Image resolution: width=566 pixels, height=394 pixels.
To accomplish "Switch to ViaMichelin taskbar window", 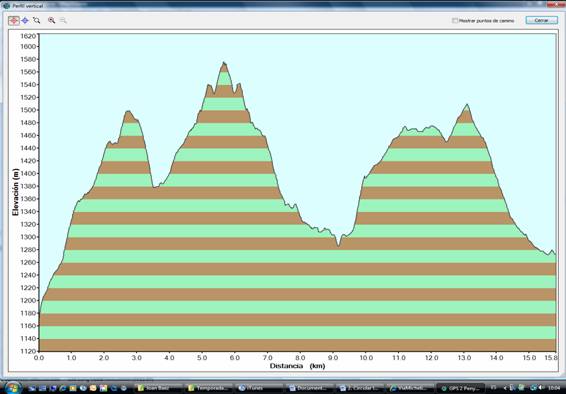I will point(409,388).
